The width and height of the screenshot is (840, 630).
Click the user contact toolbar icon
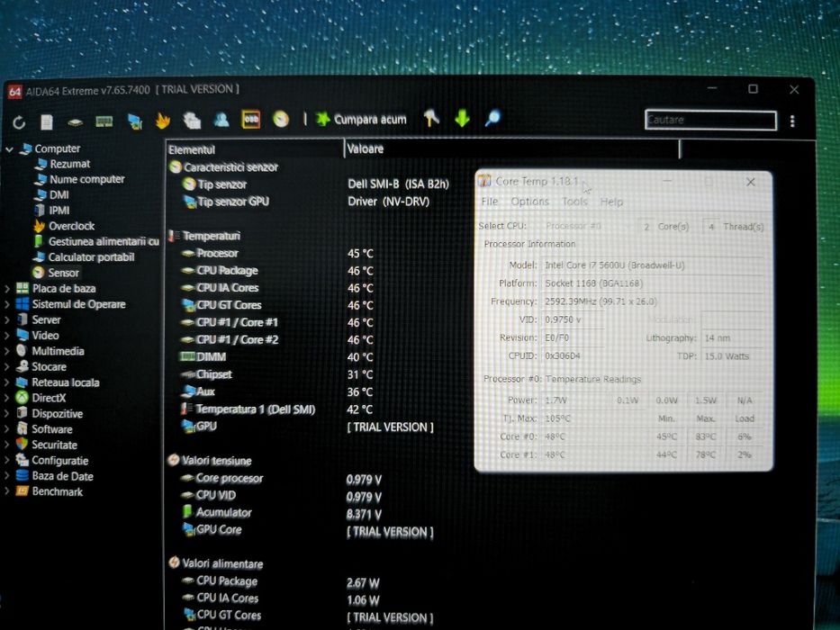221,120
